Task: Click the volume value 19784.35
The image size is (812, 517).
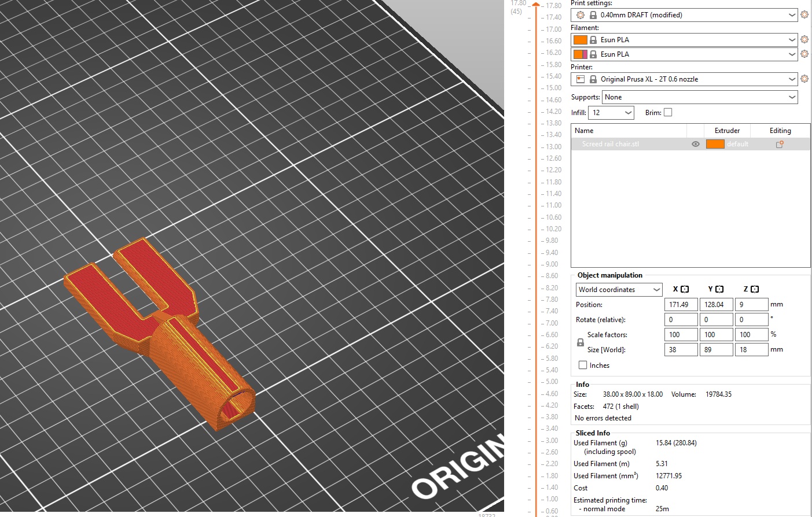Action: 718,394
